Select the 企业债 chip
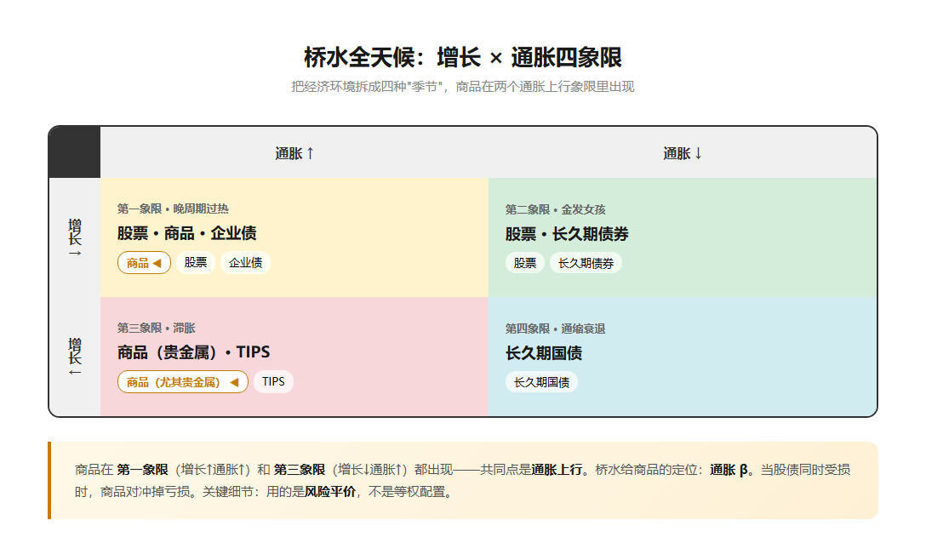926x560 pixels. coord(246,263)
